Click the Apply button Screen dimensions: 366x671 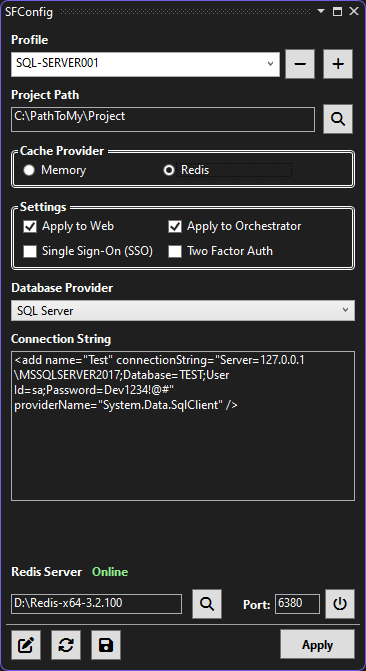[317, 645]
